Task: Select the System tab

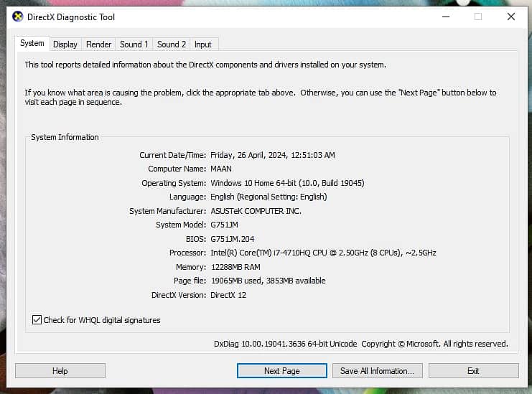Action: [x=32, y=44]
